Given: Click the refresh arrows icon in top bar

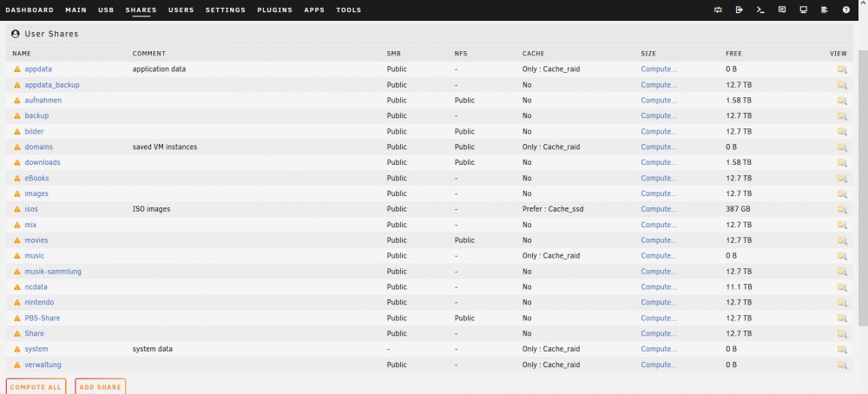Looking at the screenshot, I should 718,10.
